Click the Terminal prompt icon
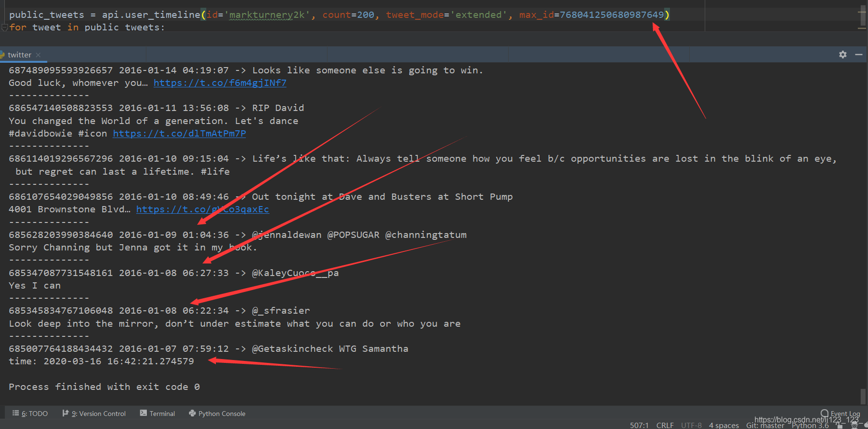868x429 pixels. (143, 413)
